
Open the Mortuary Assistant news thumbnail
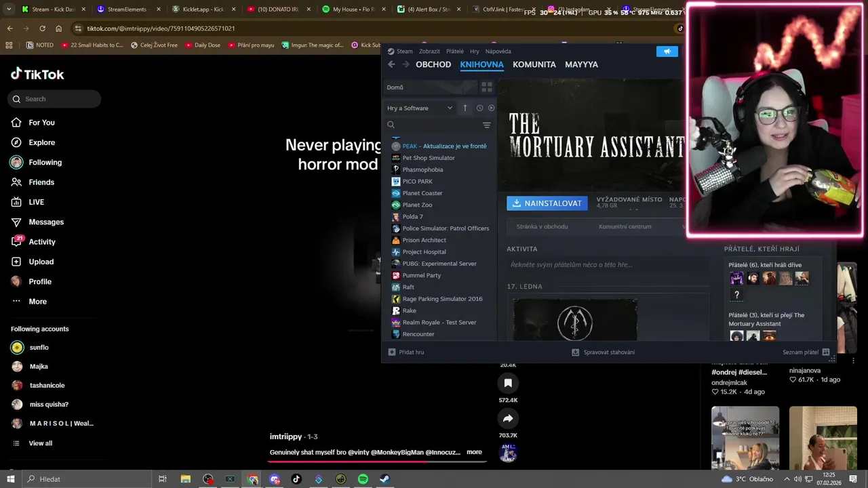(575, 320)
